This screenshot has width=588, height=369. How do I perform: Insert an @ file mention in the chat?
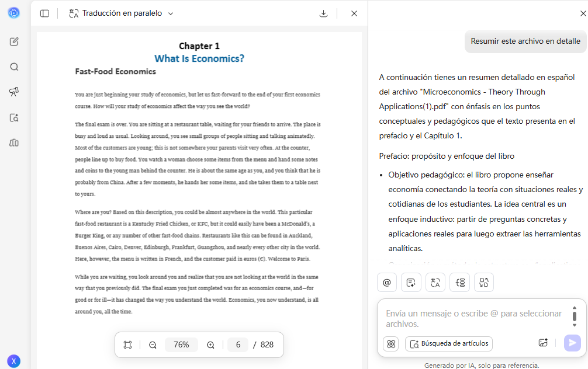(x=386, y=282)
